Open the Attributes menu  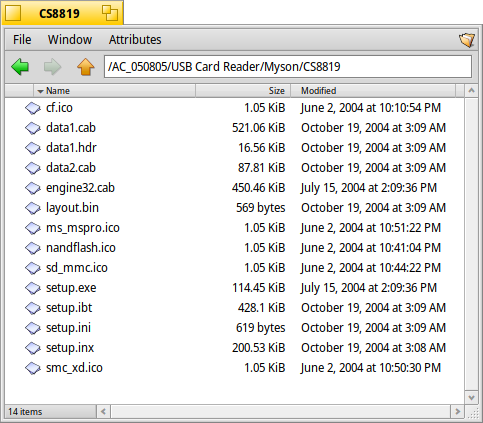click(135, 40)
